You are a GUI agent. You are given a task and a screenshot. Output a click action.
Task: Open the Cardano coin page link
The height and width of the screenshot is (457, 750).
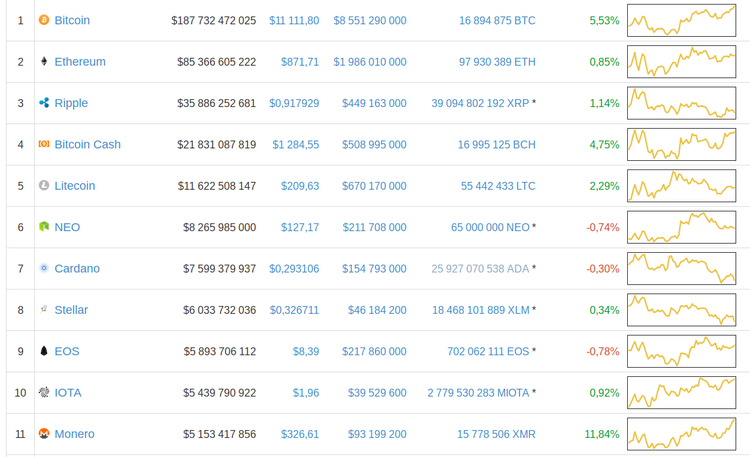point(77,268)
